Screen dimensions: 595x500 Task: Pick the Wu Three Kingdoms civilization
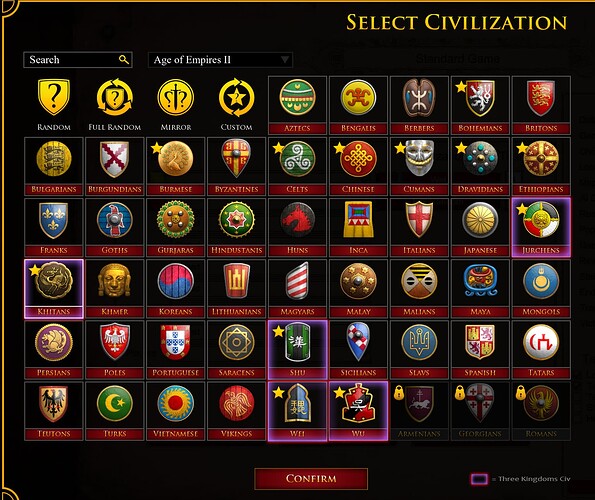coord(358,411)
